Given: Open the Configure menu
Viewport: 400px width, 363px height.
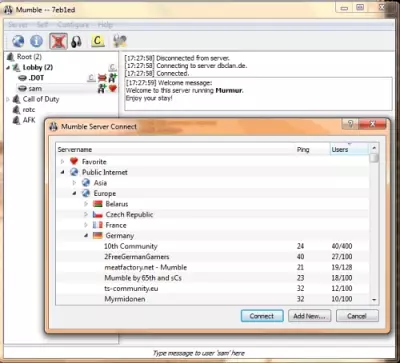Looking at the screenshot, I should (73, 25).
